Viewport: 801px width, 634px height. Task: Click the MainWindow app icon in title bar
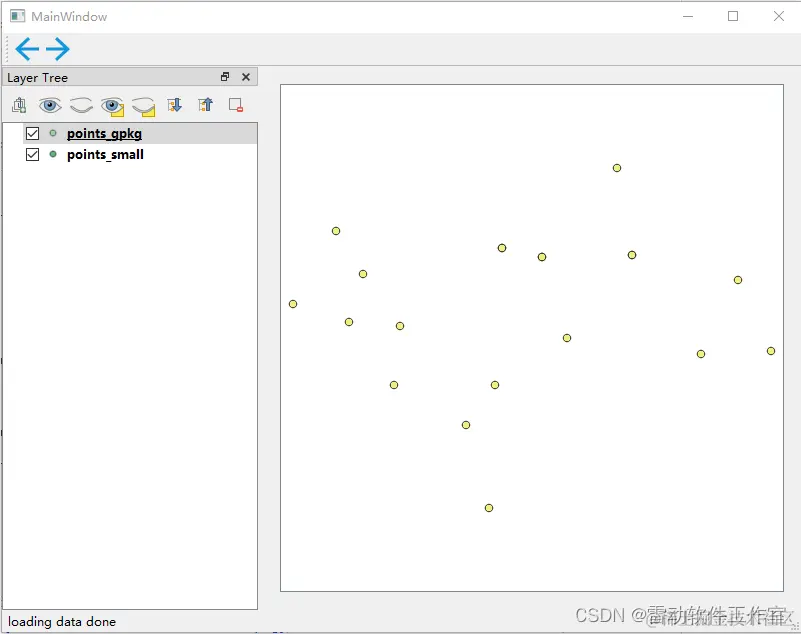17,16
